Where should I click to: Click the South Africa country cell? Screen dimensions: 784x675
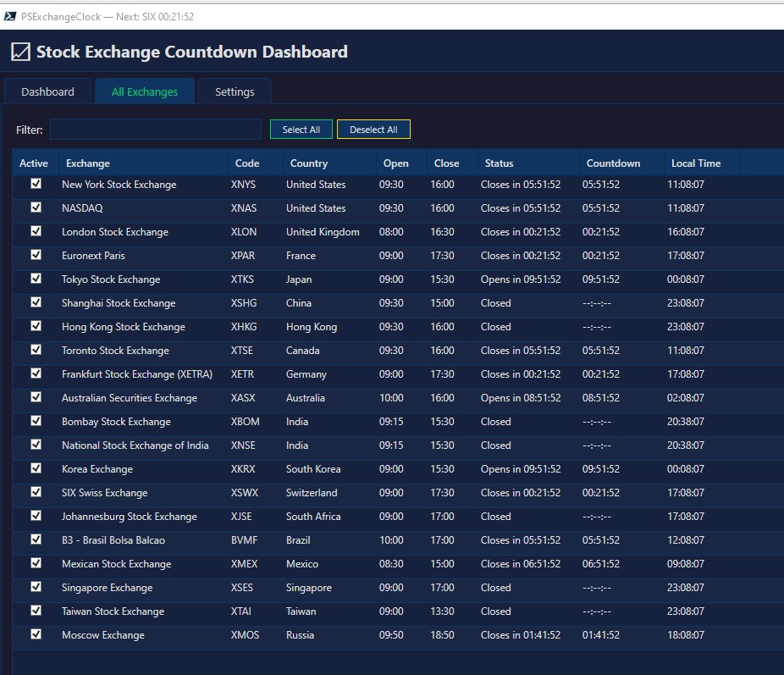point(313,517)
